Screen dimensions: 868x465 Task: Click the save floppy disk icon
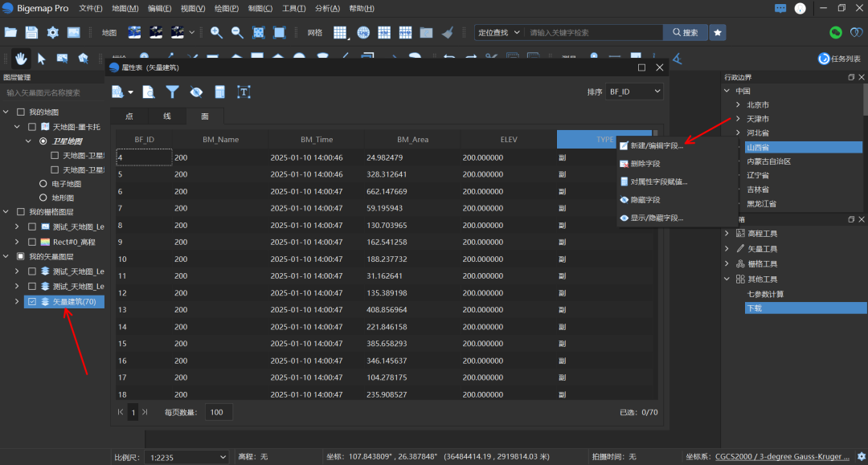[31, 33]
